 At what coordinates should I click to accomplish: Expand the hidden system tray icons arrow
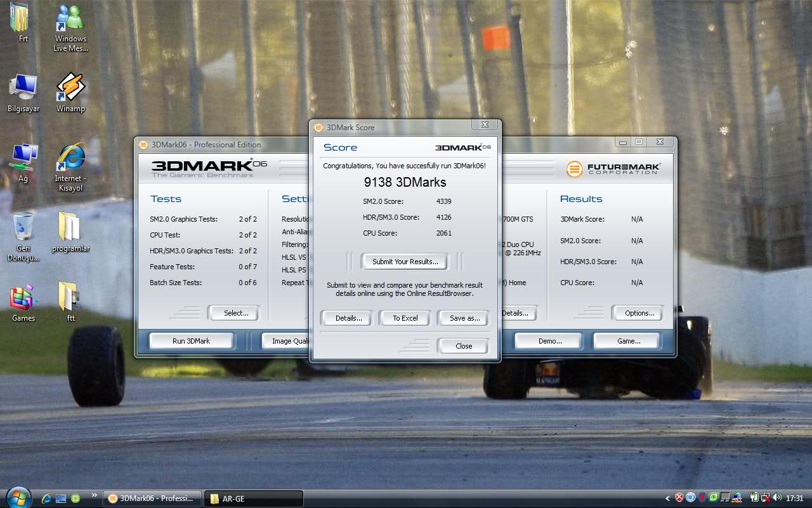tap(667, 498)
